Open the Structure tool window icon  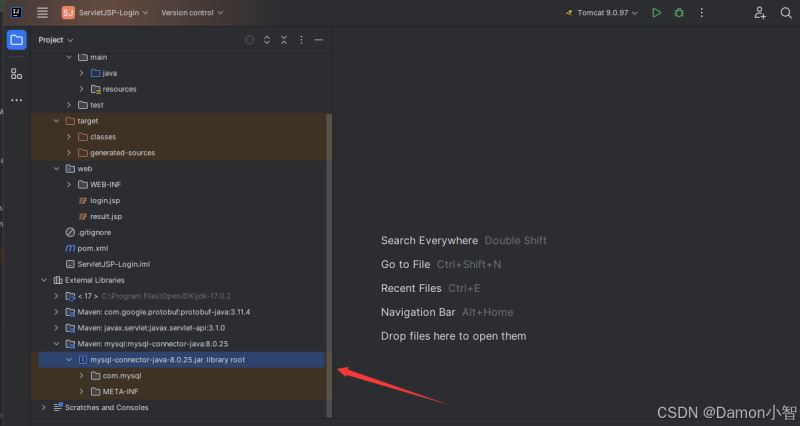coord(16,73)
